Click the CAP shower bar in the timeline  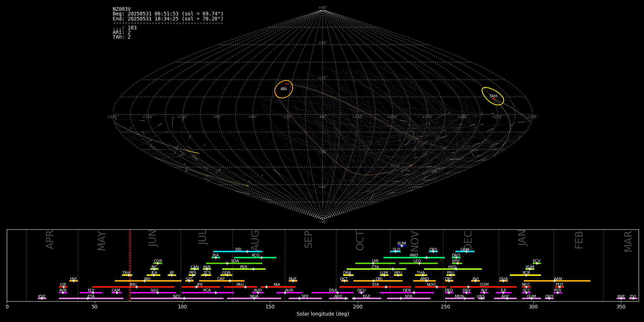tap(222, 281)
